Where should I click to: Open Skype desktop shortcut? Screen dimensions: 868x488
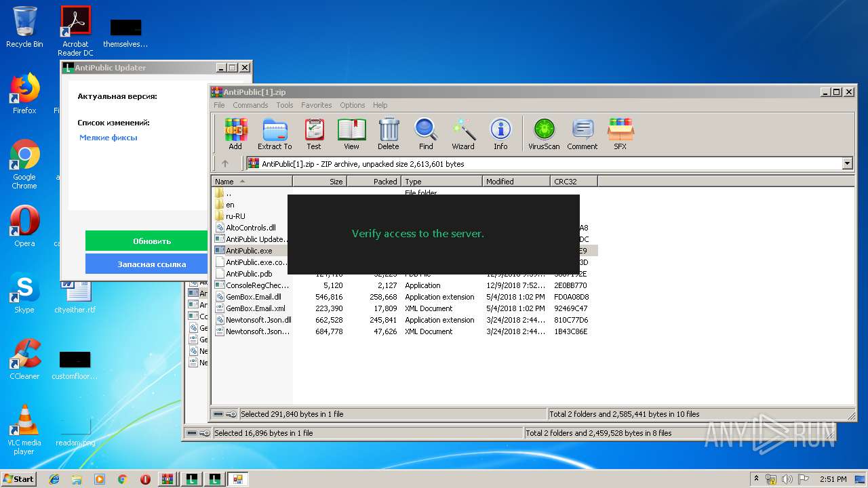pyautogui.click(x=24, y=293)
